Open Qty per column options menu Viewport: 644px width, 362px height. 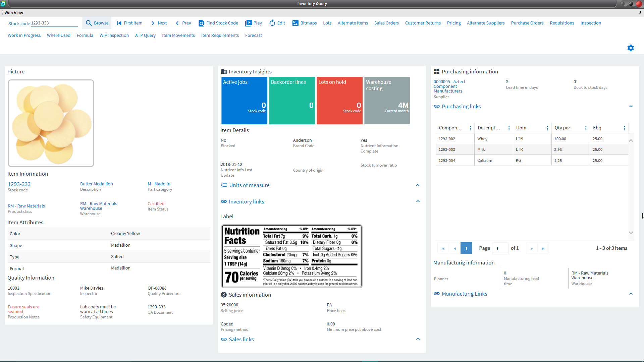[x=586, y=128]
